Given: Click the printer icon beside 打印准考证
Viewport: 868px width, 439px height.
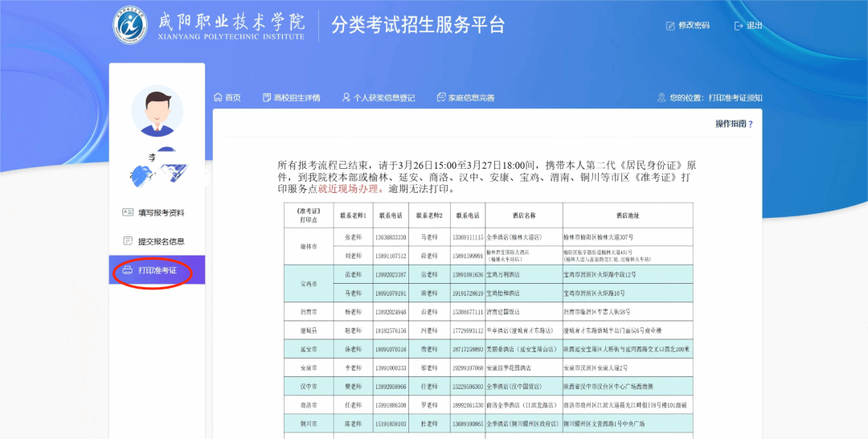Looking at the screenshot, I should [x=128, y=271].
